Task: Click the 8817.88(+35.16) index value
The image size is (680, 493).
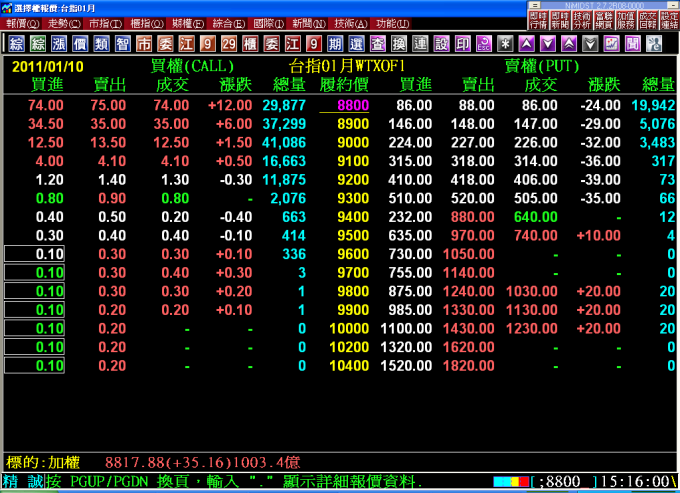Action: point(167,462)
